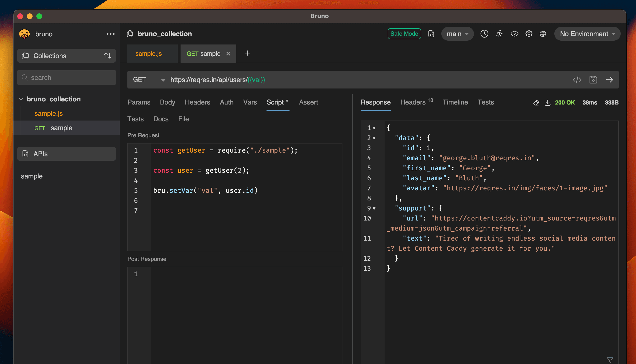The height and width of the screenshot is (364, 636).
Task: Open code generation via the </> icon
Action: [x=577, y=79]
